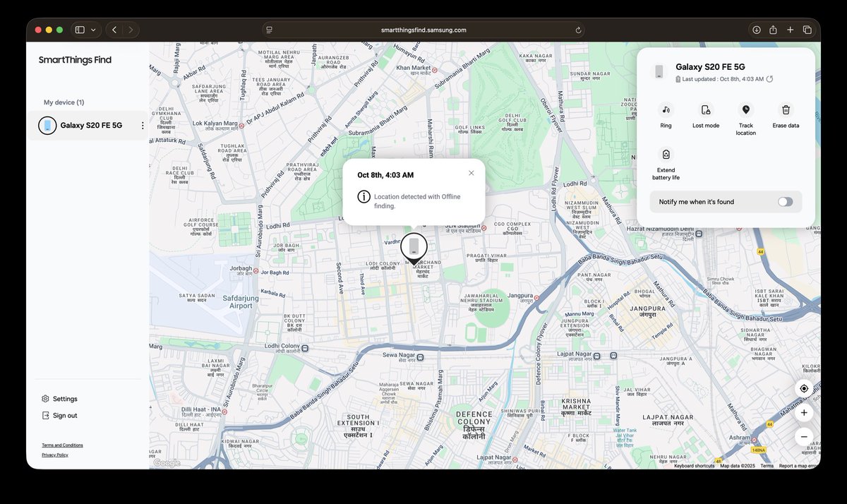
Task: Click Safari share button
Action: coord(773,30)
